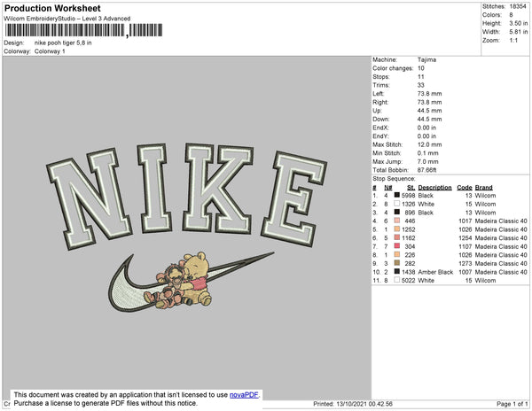
Task: Select the Trims value 33
Action: tap(421, 85)
